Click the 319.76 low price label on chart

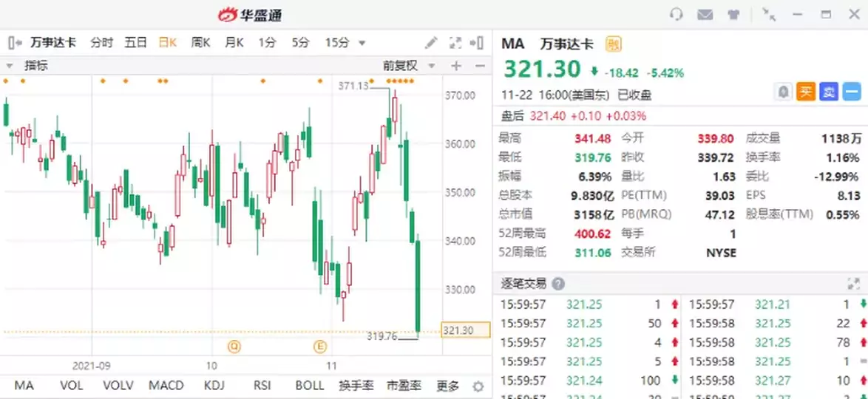382,336
